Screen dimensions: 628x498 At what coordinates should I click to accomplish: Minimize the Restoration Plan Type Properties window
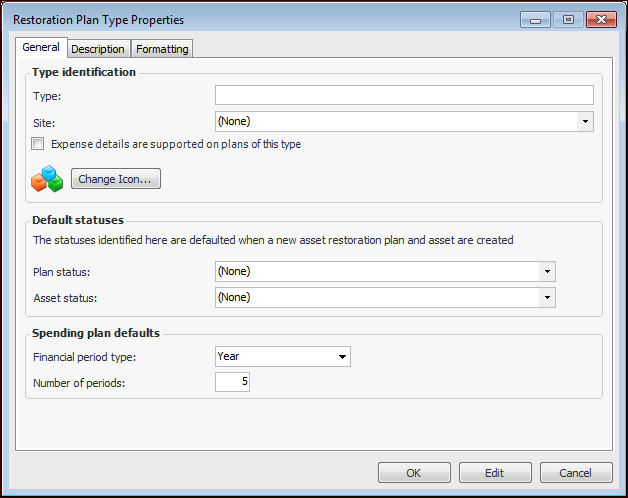[537, 19]
